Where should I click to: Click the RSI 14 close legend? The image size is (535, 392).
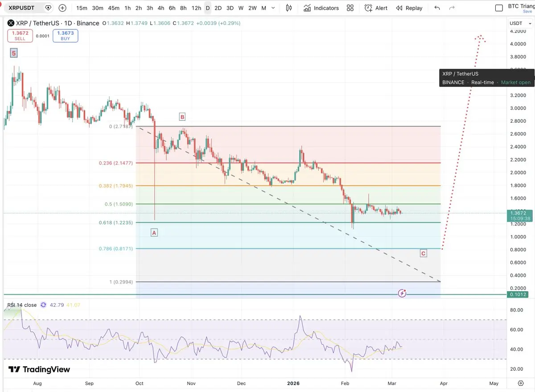(x=22, y=305)
